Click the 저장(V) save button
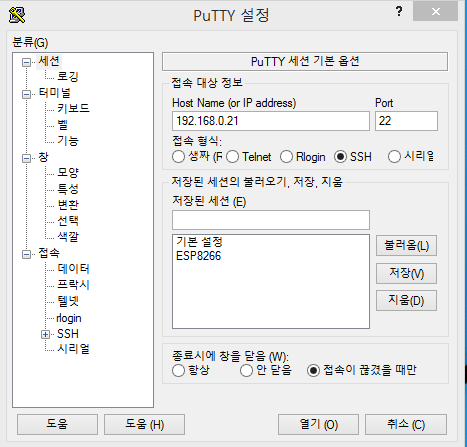 pos(406,273)
